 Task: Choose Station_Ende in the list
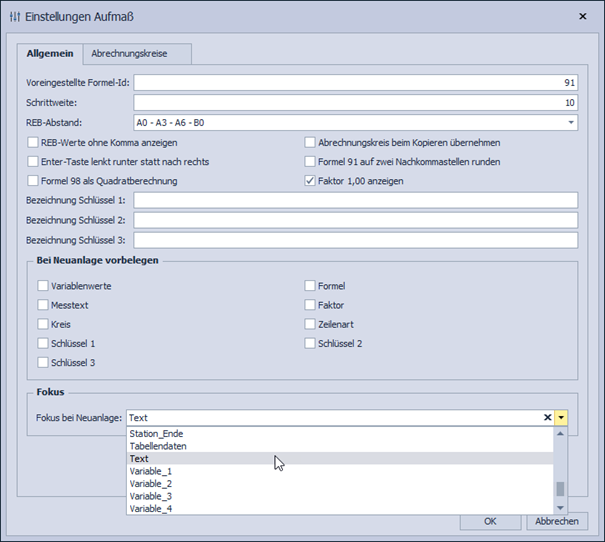pyautogui.click(x=156, y=434)
